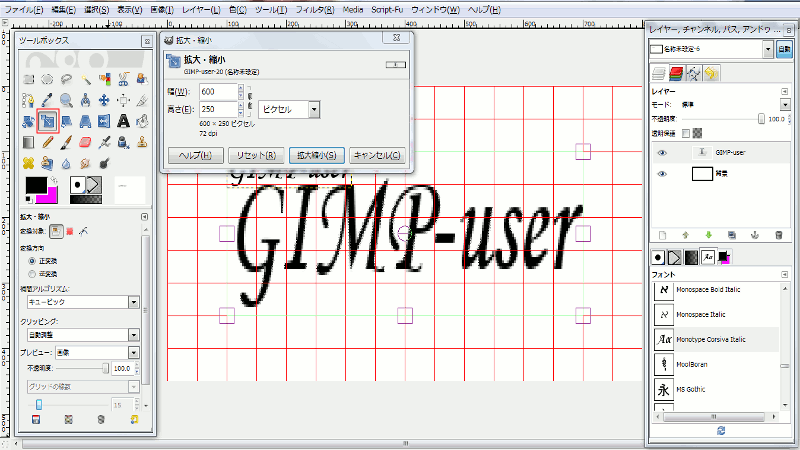Select the Color Picker eyedropper tool
800x450 pixels.
click(x=47, y=100)
